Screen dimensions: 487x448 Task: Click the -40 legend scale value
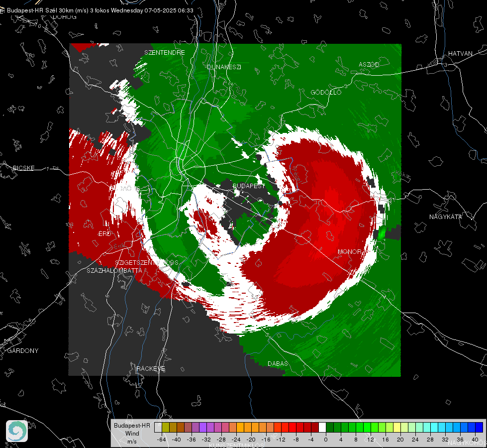[177, 440]
